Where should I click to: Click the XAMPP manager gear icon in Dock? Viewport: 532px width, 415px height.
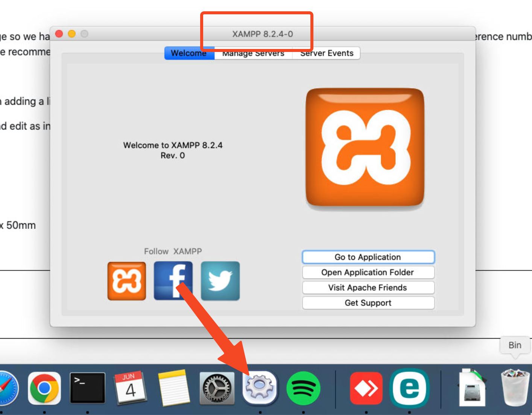pyautogui.click(x=260, y=388)
